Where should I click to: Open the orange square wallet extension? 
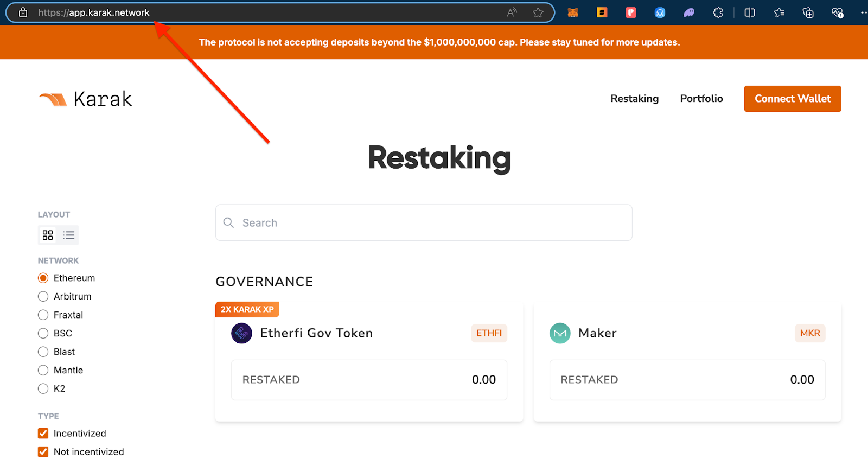[602, 12]
